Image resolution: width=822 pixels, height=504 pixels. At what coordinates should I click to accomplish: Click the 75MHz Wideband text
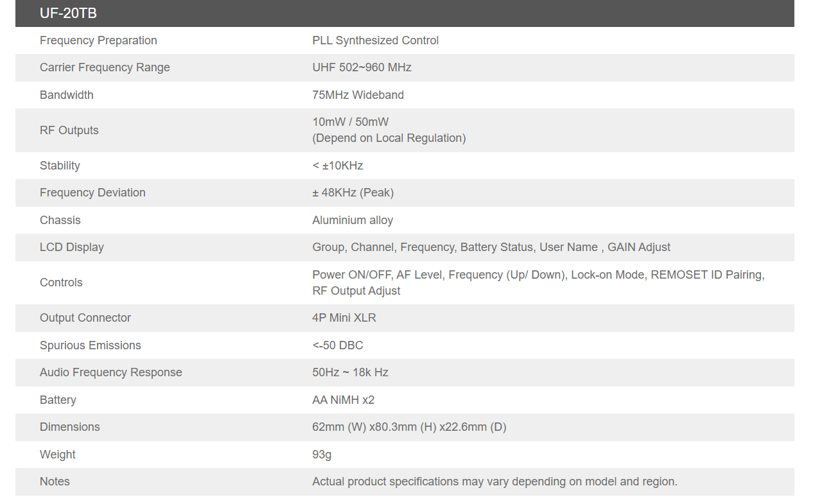(358, 95)
